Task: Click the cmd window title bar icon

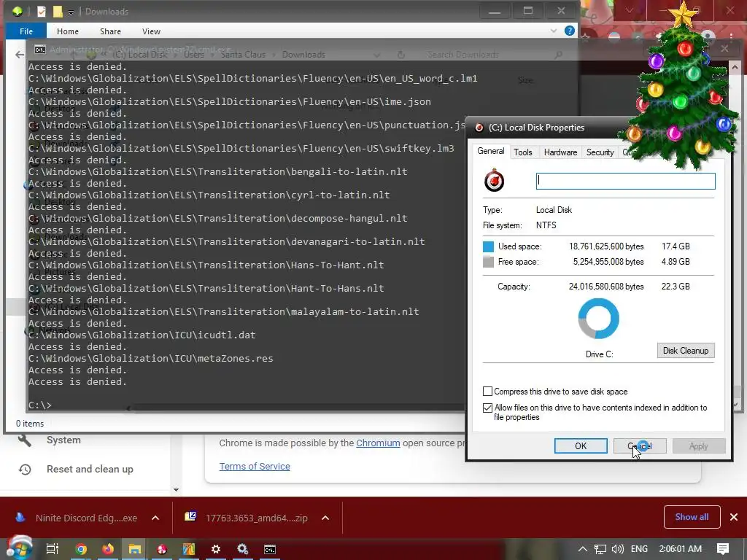Action: pyautogui.click(x=40, y=50)
